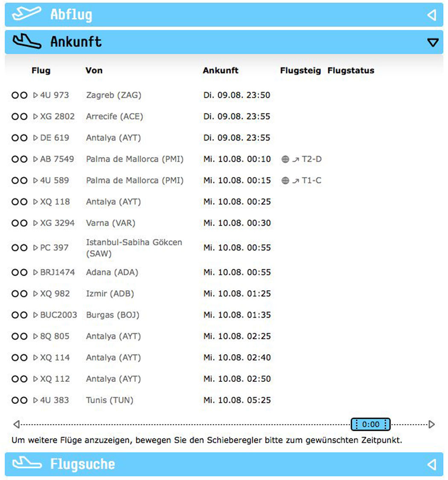Click arrival time Di. 09.08. 23:50

(x=237, y=95)
